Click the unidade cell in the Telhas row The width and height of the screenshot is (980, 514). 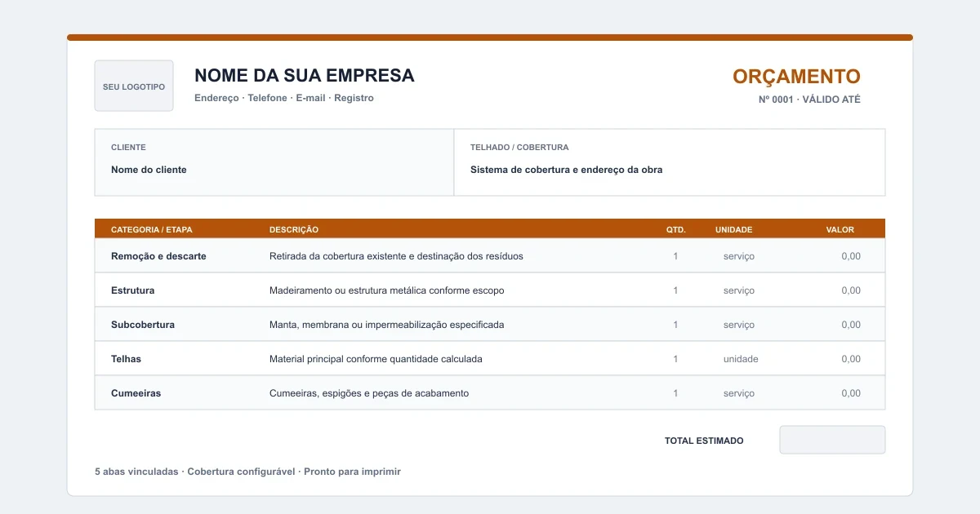[741, 359]
